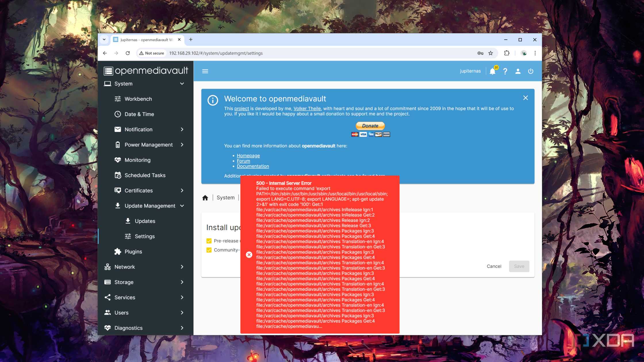Expand the Services section
This screenshot has width=644, height=362.
tap(182, 297)
